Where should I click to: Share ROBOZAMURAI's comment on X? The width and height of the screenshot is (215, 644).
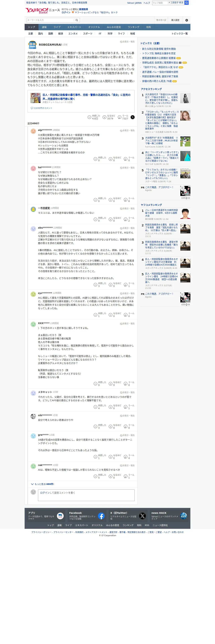[133, 117]
